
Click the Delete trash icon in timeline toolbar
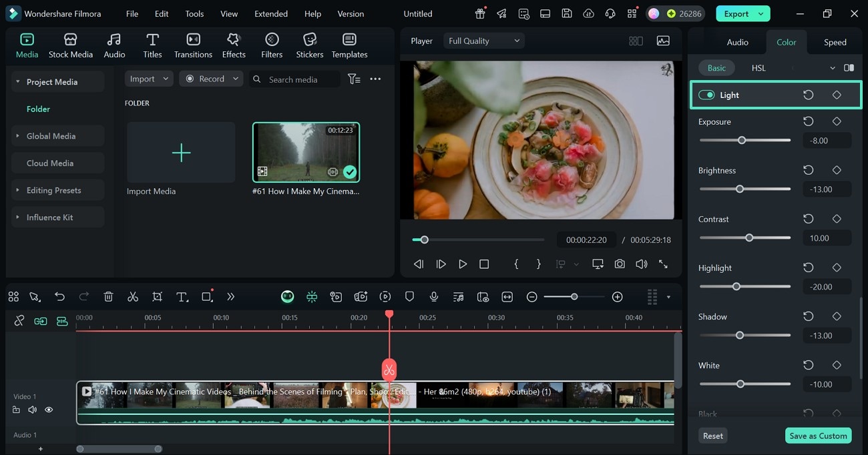point(109,297)
